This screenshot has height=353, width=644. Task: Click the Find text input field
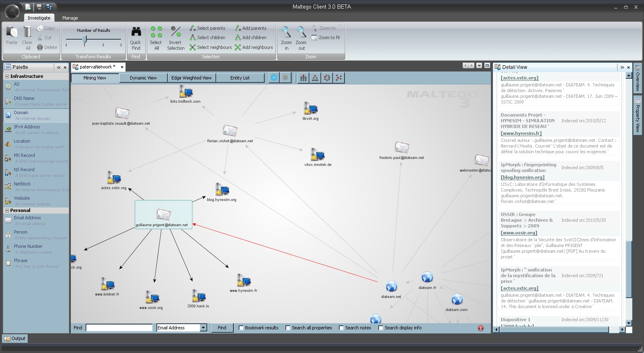[x=119, y=328]
